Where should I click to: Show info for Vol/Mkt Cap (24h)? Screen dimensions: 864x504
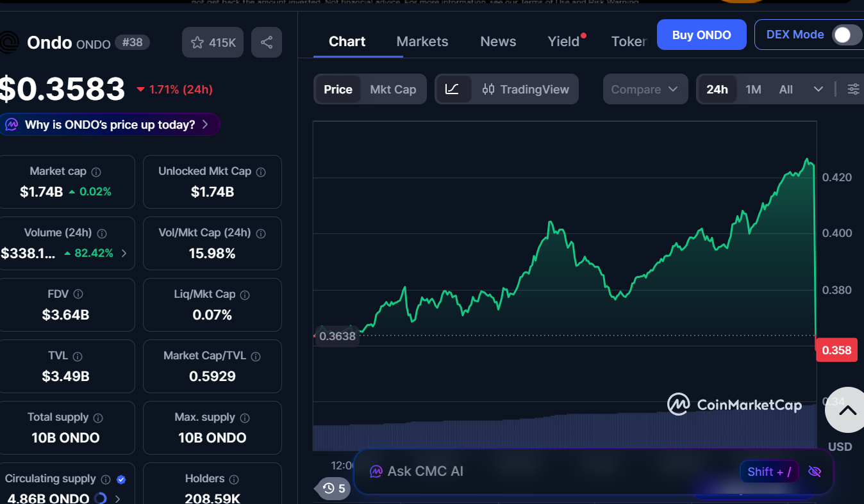coord(261,233)
